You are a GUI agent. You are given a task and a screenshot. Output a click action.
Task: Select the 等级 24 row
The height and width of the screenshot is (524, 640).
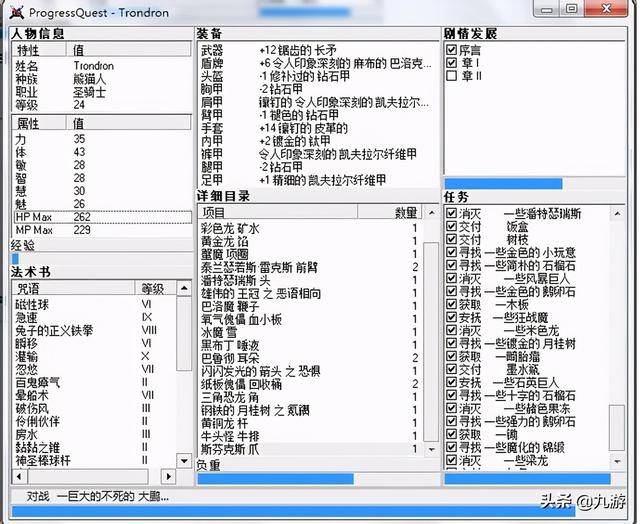tap(102, 105)
